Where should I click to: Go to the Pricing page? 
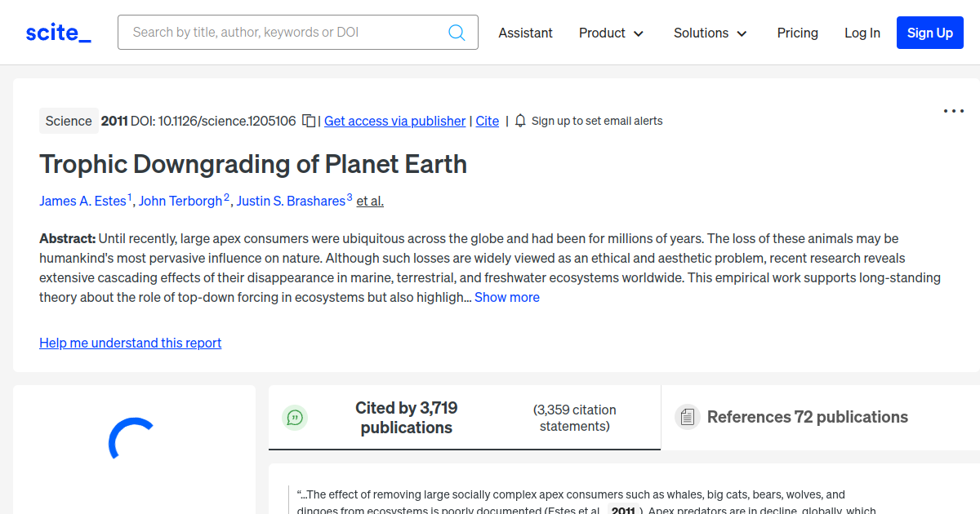797,33
